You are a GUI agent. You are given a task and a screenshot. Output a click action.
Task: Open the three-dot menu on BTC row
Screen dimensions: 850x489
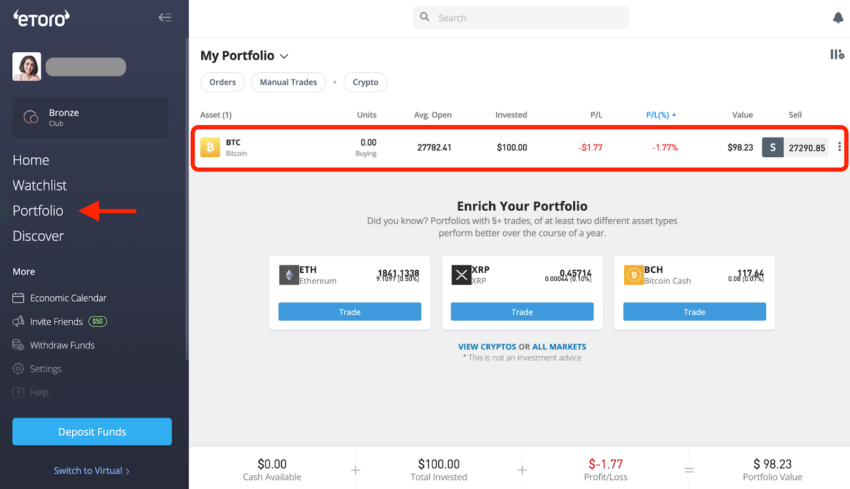click(839, 147)
